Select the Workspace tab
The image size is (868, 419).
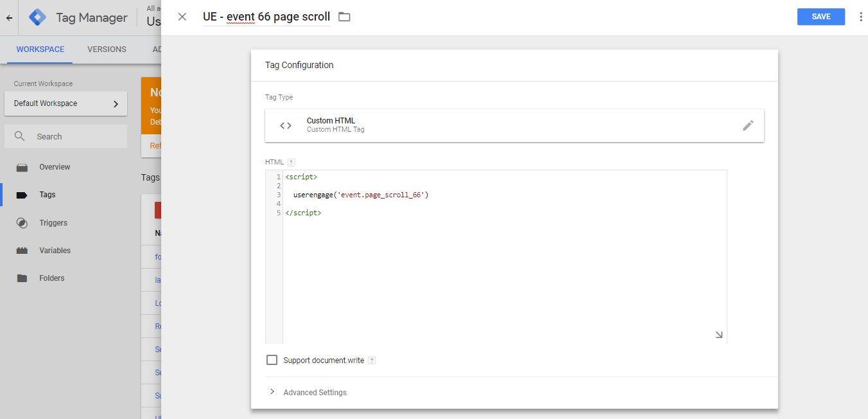[x=40, y=49]
